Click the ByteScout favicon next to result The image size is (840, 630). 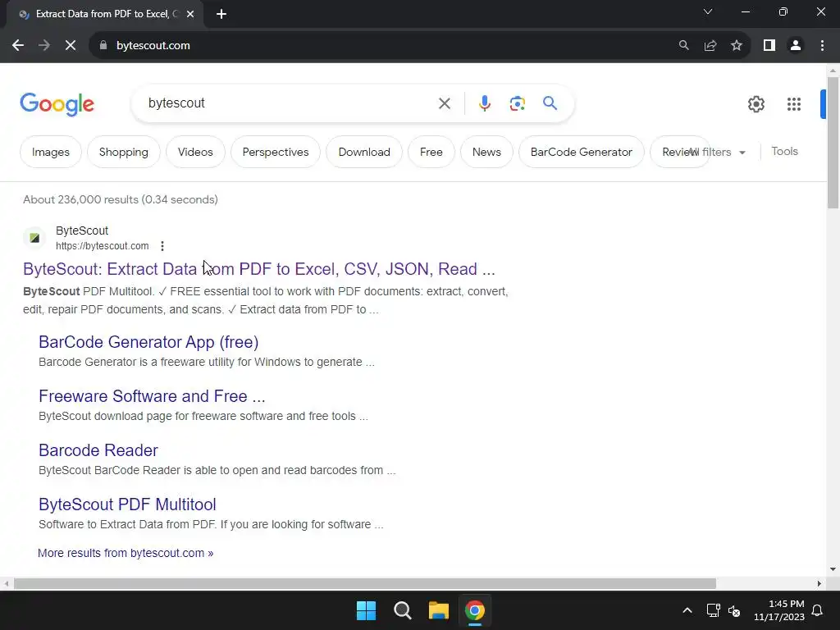pos(34,238)
